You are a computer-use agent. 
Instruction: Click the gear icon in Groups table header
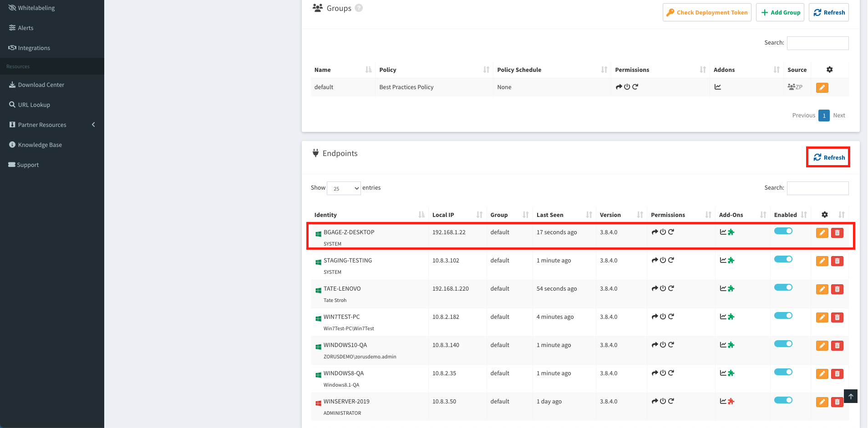tap(829, 70)
